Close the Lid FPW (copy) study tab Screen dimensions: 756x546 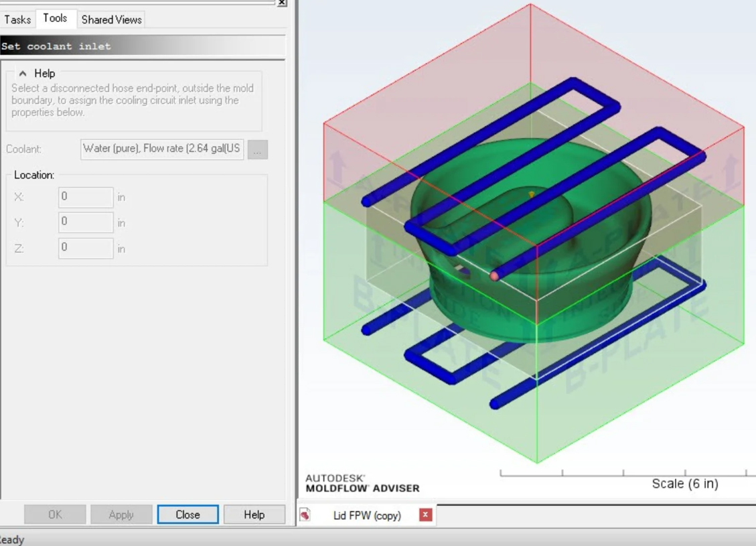[x=425, y=515]
